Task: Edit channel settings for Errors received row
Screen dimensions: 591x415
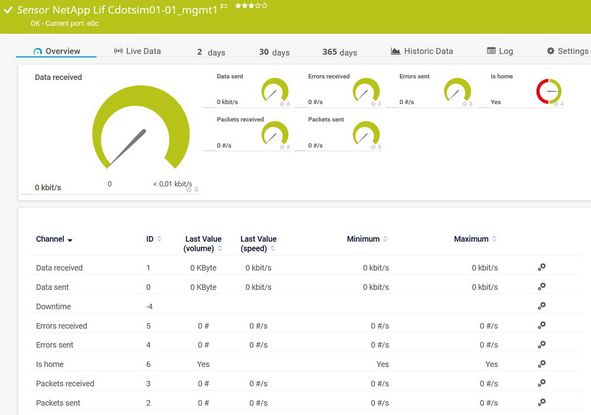Action: pyautogui.click(x=542, y=325)
